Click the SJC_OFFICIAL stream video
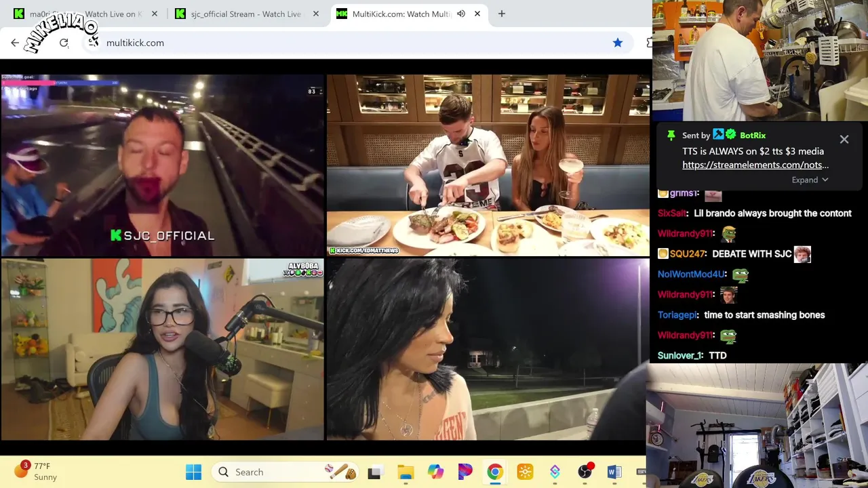The height and width of the screenshot is (488, 868). click(163, 165)
